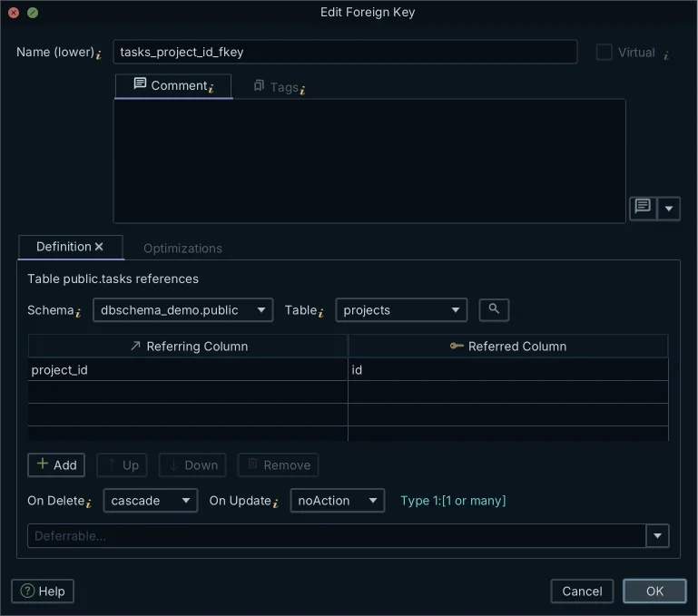The width and height of the screenshot is (698, 616).
Task: Click the info icon beside Virtual checkbox
Action: pos(666,55)
